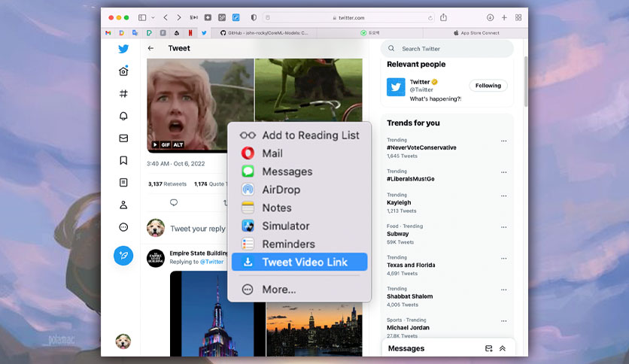Open options for Michael Jordan trend
The width and height of the screenshot is (629, 364).
[504, 320]
